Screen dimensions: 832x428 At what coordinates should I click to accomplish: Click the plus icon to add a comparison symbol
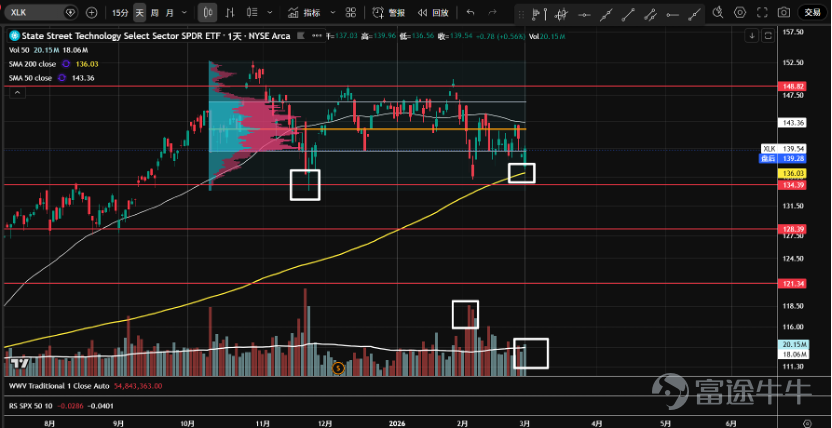[x=91, y=12]
